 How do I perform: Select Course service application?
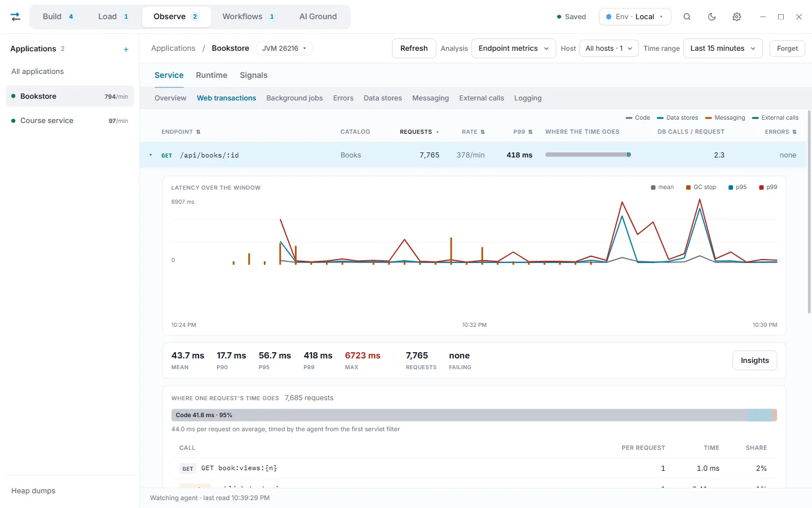70,121
